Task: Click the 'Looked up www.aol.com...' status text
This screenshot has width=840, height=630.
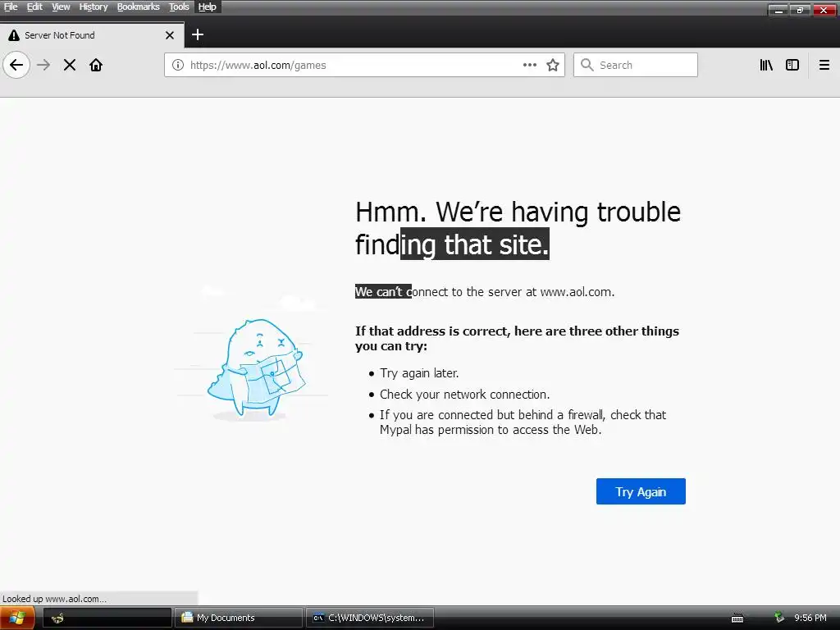Action: 54,599
